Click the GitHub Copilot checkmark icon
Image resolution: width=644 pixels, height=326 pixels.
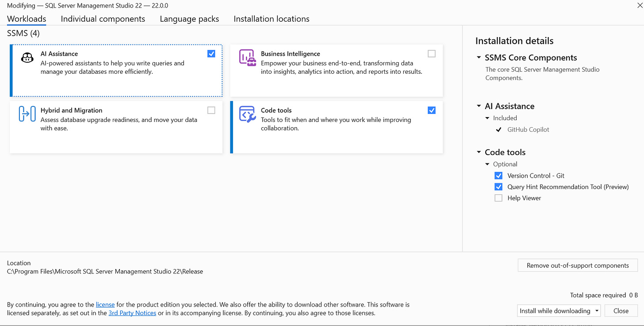[498, 129]
